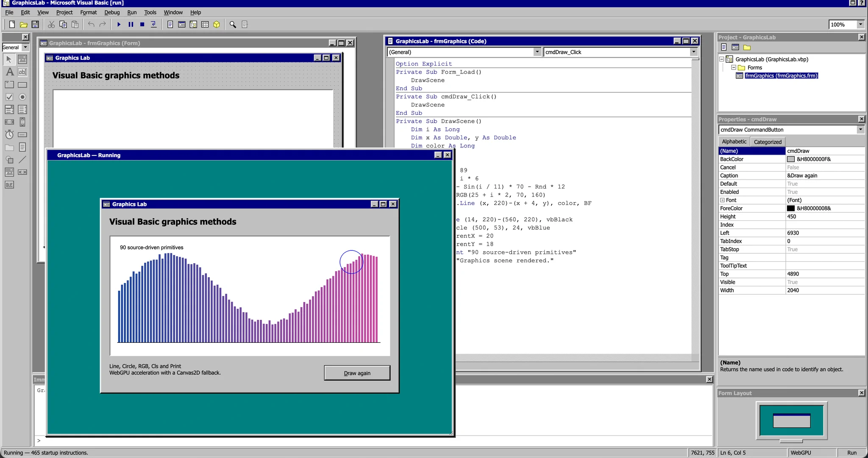
Task: Click the Caption value &Draw again
Action: 825,175
